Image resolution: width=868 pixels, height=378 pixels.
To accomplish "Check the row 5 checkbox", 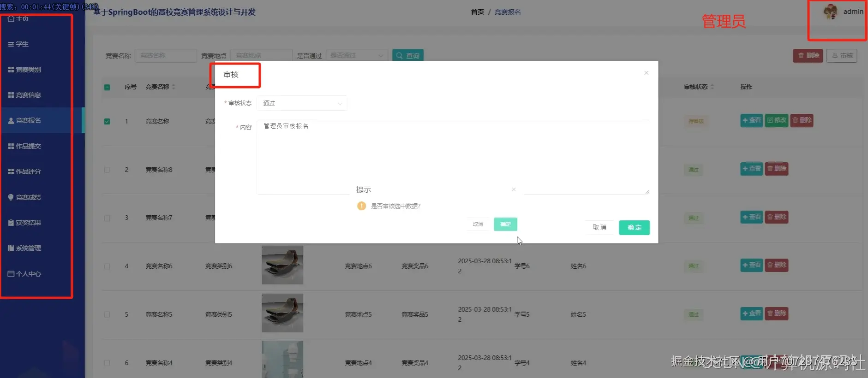I will pyautogui.click(x=107, y=314).
